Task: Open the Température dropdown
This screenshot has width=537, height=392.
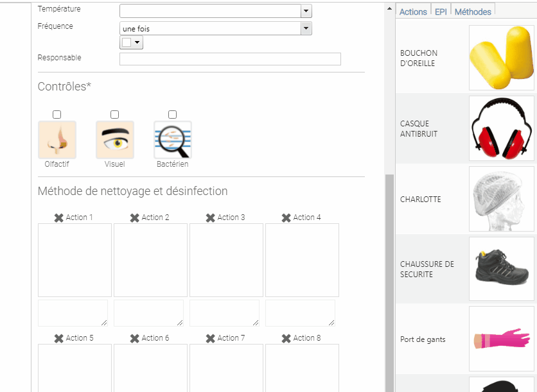Action: click(305, 10)
